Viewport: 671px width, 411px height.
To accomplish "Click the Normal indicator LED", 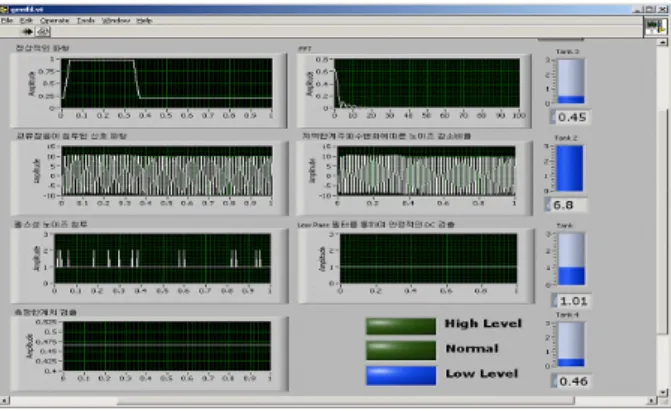I will pyautogui.click(x=401, y=351).
